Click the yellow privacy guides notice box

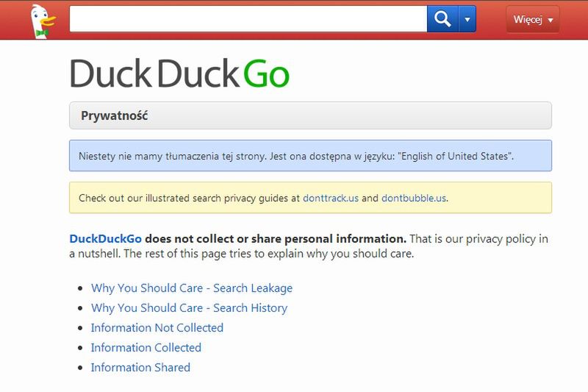pos(310,198)
